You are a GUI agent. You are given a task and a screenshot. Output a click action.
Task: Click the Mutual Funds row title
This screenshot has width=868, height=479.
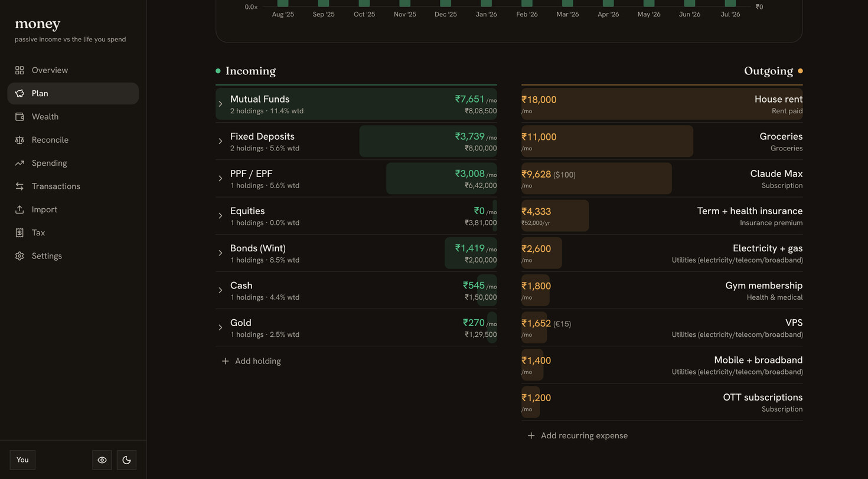point(260,99)
